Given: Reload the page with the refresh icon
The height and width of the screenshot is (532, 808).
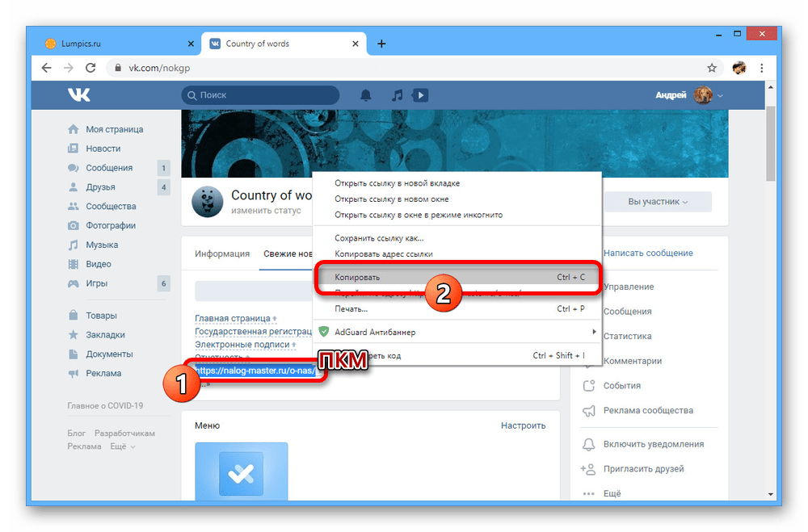Looking at the screenshot, I should 90,68.
